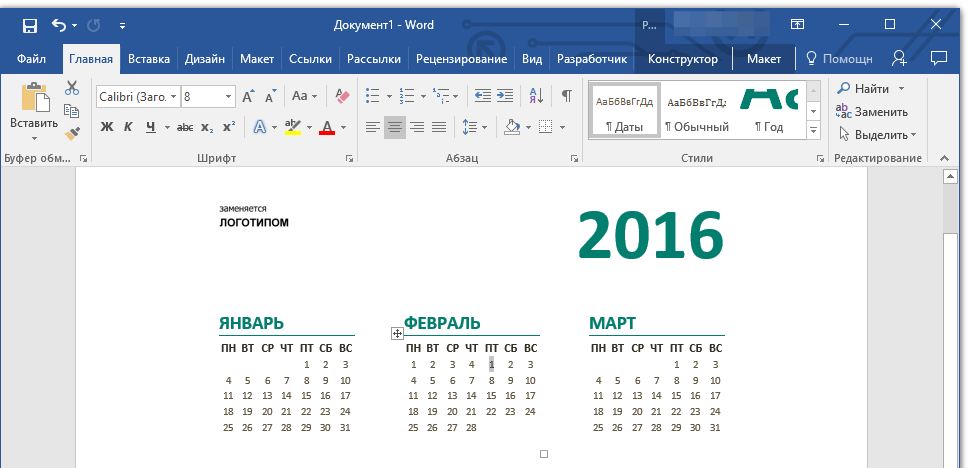Click the Format Painter brush icon
The width and height of the screenshot is (968, 468).
click(71, 132)
